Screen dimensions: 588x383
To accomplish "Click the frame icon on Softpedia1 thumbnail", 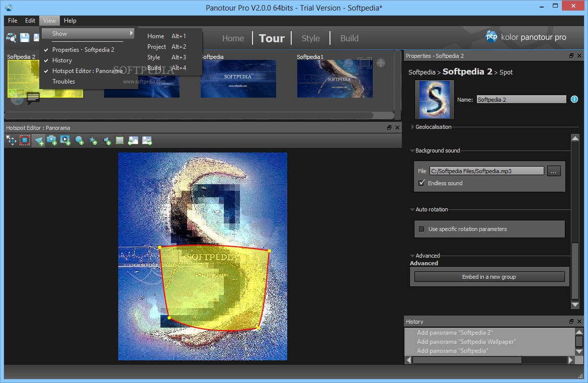I will tap(365, 62).
